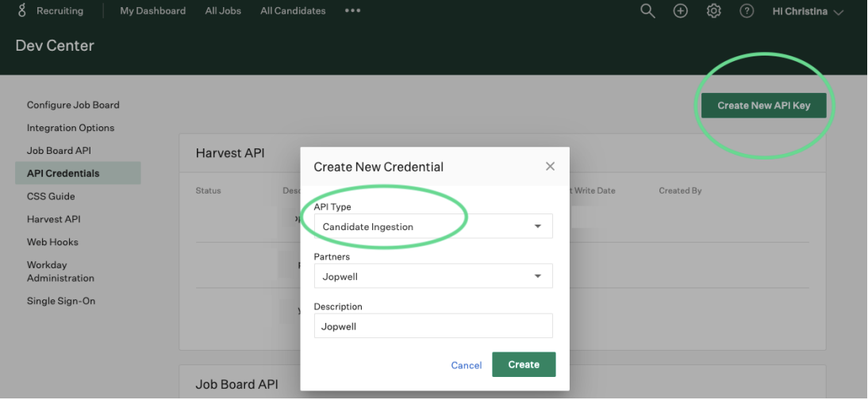Click the Create New Credential dialog title
The image size is (868, 400).
pyautogui.click(x=378, y=166)
